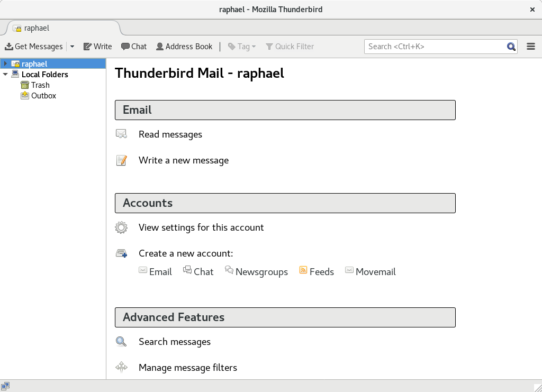Click the Search messages link
542x392 pixels.
click(175, 342)
